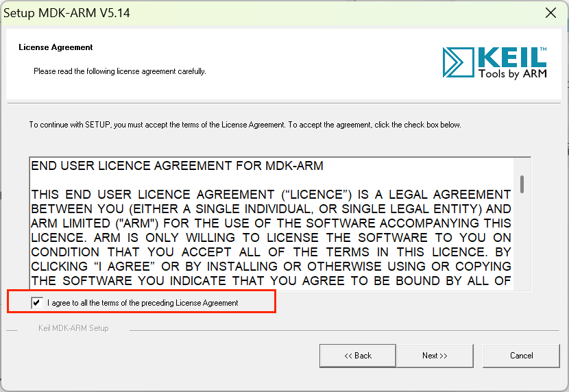Image resolution: width=569 pixels, height=392 pixels.
Task: Click the line starting 'ARM LIMITED ("ARM") FOR THE USE'
Action: click(271, 223)
